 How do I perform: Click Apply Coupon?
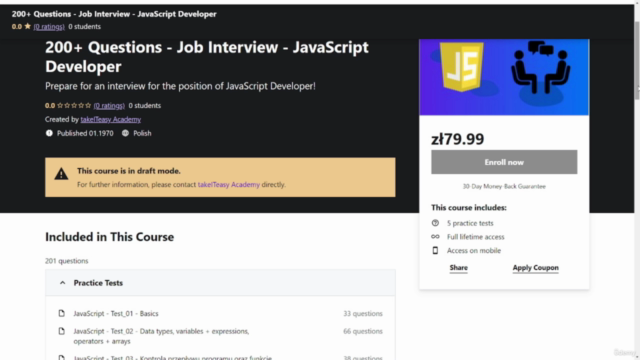click(536, 268)
